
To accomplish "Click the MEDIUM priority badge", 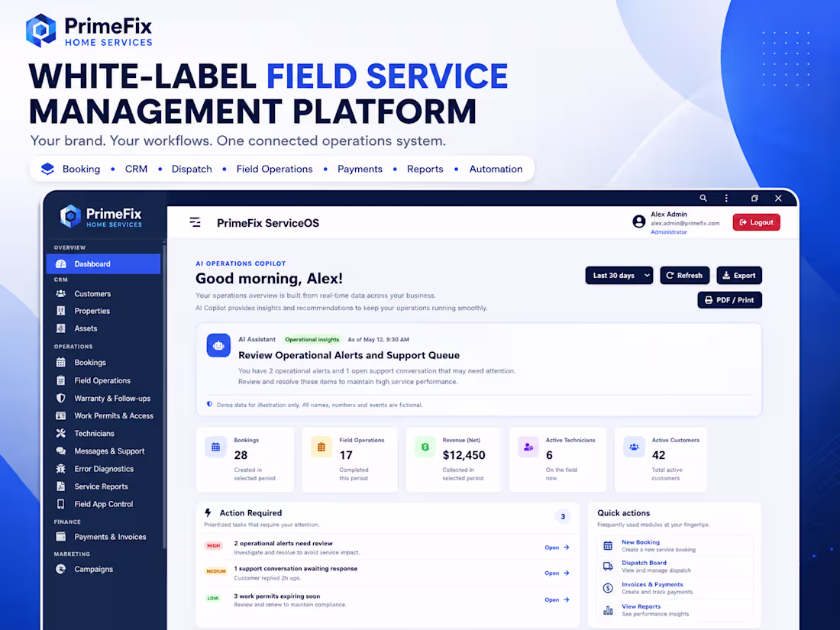I will (x=216, y=572).
